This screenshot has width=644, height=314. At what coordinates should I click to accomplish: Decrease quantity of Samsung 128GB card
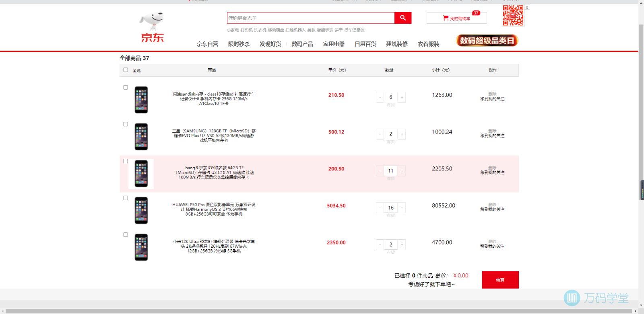coord(380,134)
